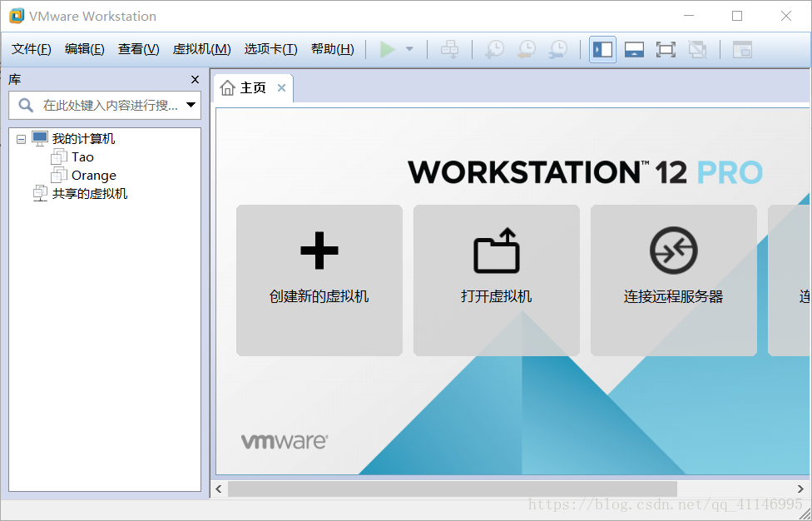
Task: Select the Orange virtual machine
Action: tap(94, 176)
